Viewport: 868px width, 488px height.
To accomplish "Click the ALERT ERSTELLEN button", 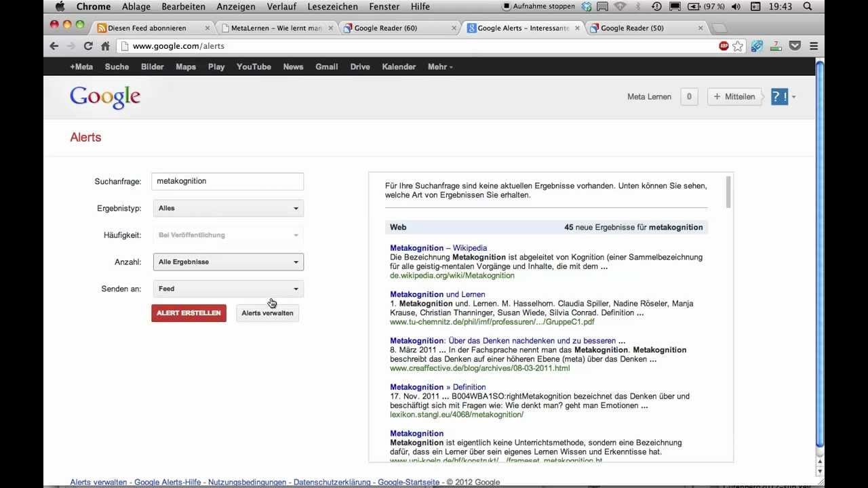I will tap(189, 313).
